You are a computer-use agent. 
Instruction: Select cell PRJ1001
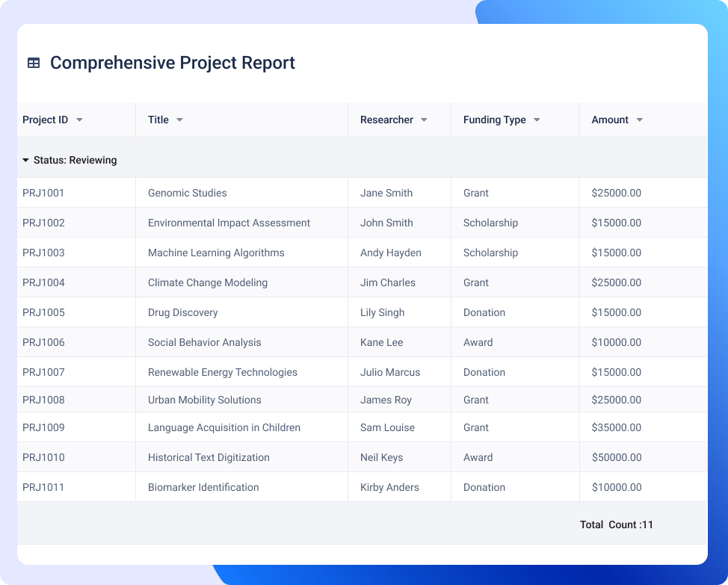click(43, 193)
